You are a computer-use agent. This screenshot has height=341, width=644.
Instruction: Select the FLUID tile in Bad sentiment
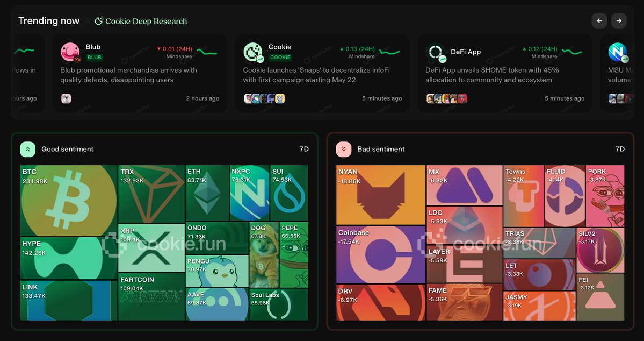coord(565,196)
